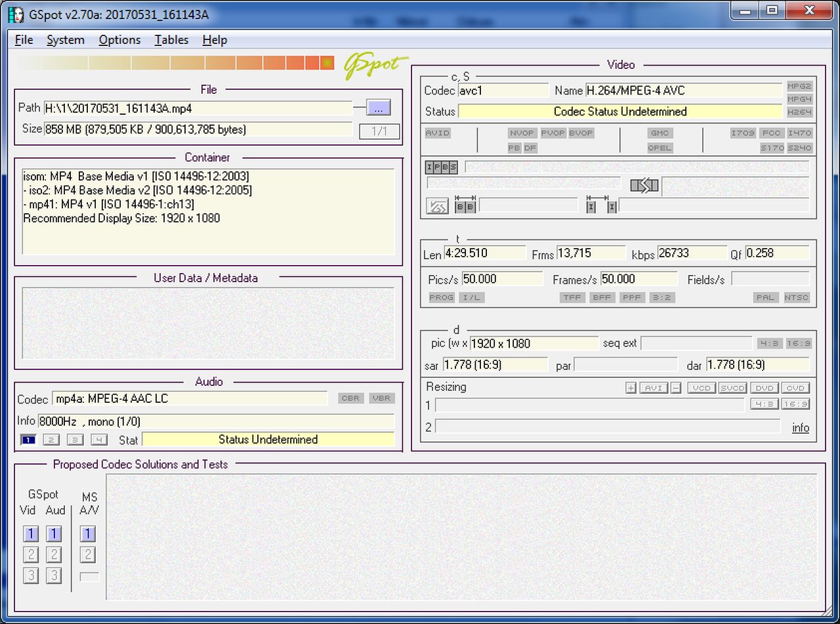Click the double-arrow icon in the Video panel
Viewport: 840px width, 624px height.
pyautogui.click(x=644, y=186)
